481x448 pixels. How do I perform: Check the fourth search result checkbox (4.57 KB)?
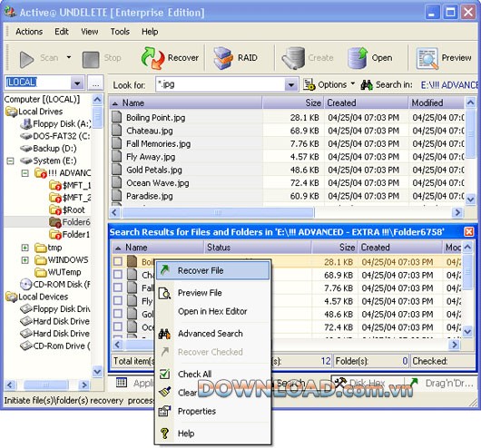117,300
